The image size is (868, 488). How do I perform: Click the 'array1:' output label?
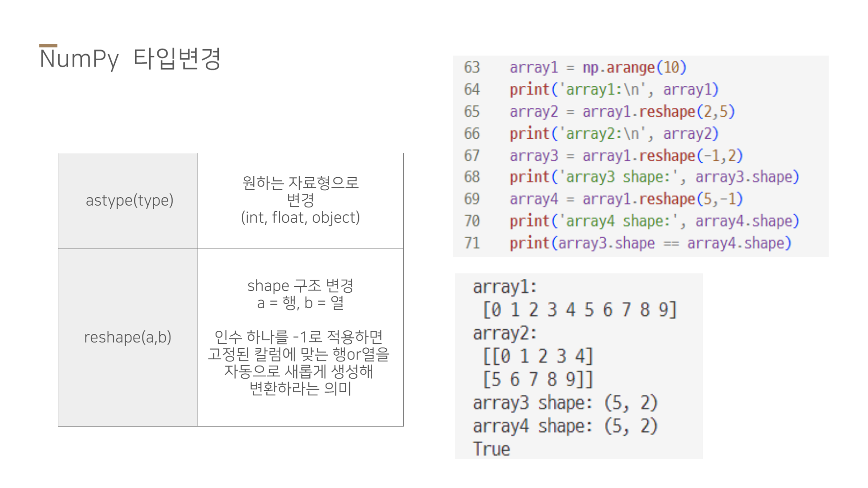505,287
